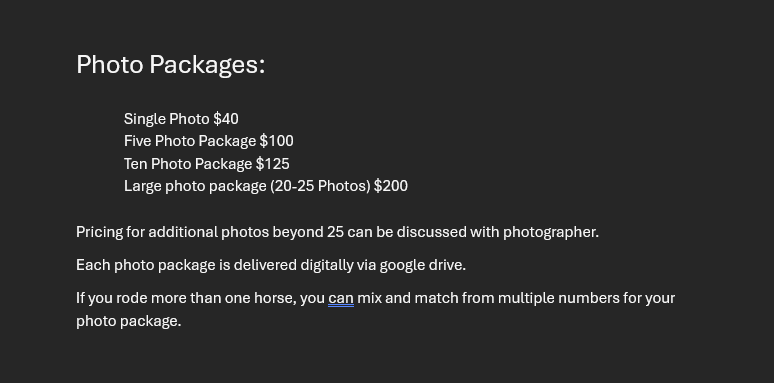
Task: Click the '$200' price text
Action: pyautogui.click(x=391, y=186)
